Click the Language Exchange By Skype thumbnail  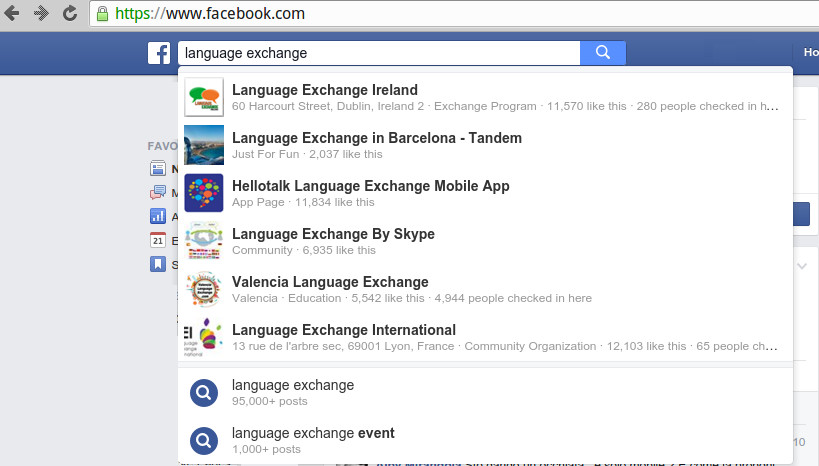pos(204,241)
